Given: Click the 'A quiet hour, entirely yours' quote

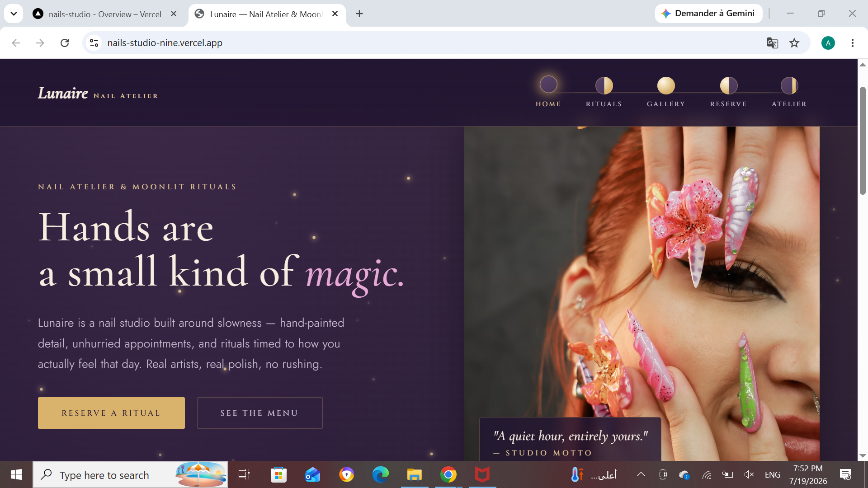Looking at the screenshot, I should tap(571, 436).
